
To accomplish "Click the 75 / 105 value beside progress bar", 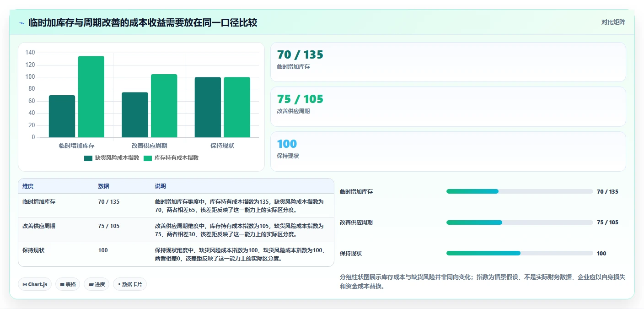I will coord(607,222).
